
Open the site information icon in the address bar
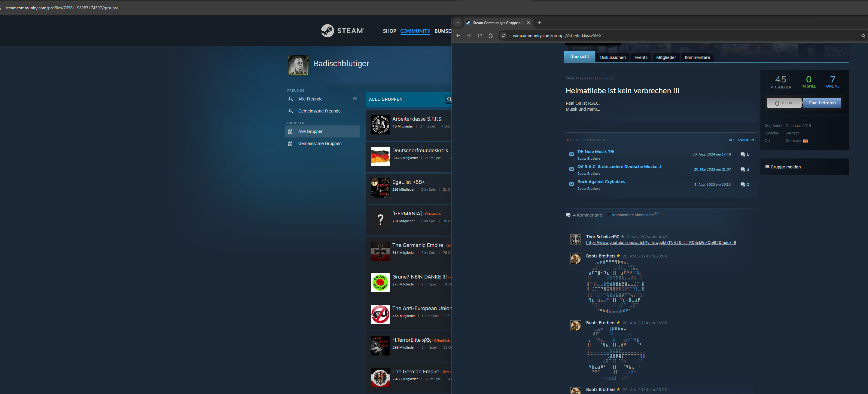pos(504,35)
